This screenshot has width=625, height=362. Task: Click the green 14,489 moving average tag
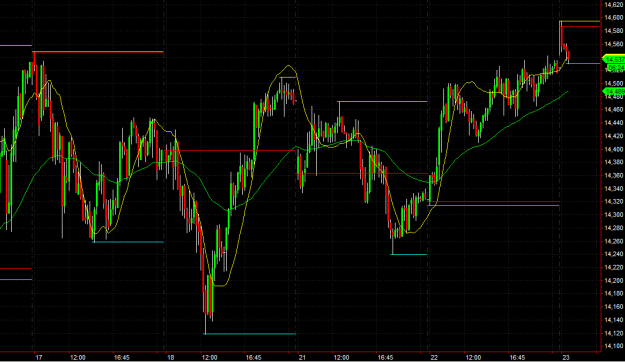click(614, 92)
